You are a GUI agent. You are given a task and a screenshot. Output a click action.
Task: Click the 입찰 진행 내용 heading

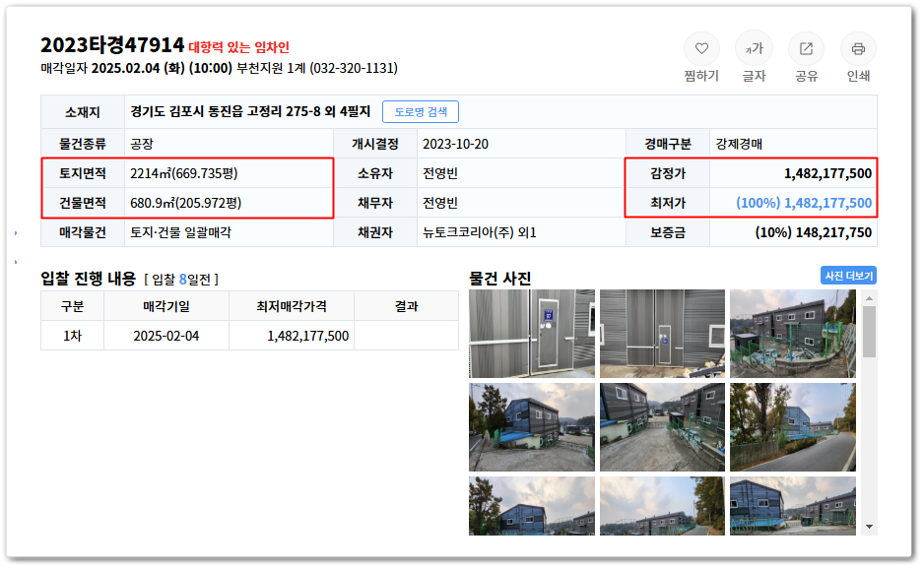click(x=89, y=278)
